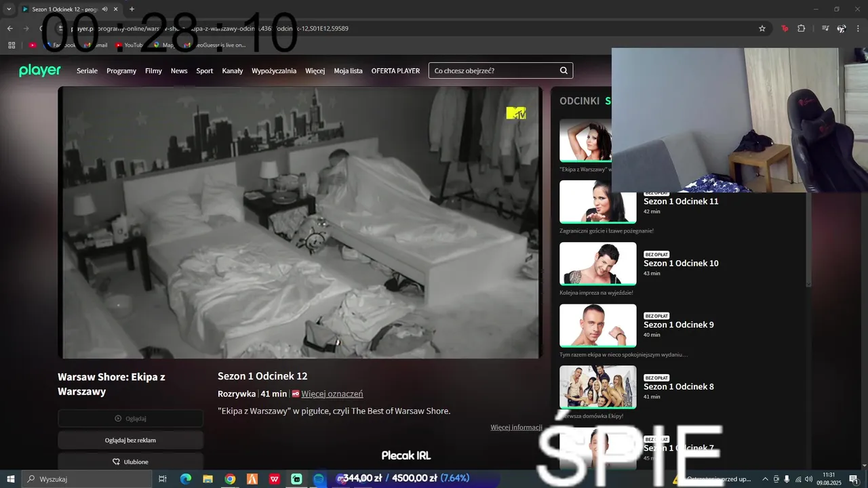Open OFERTA PLAYER
The width and height of the screenshot is (868, 488).
pyautogui.click(x=395, y=70)
